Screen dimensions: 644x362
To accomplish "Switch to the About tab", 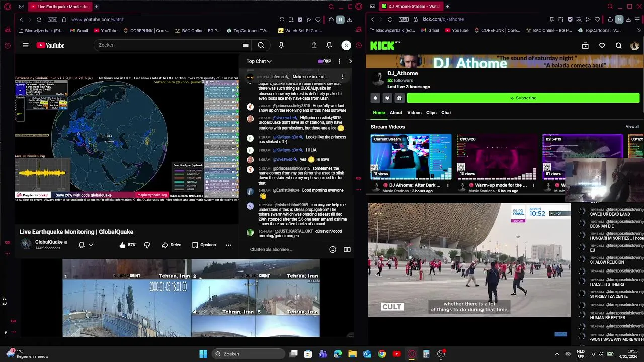I will (396, 113).
